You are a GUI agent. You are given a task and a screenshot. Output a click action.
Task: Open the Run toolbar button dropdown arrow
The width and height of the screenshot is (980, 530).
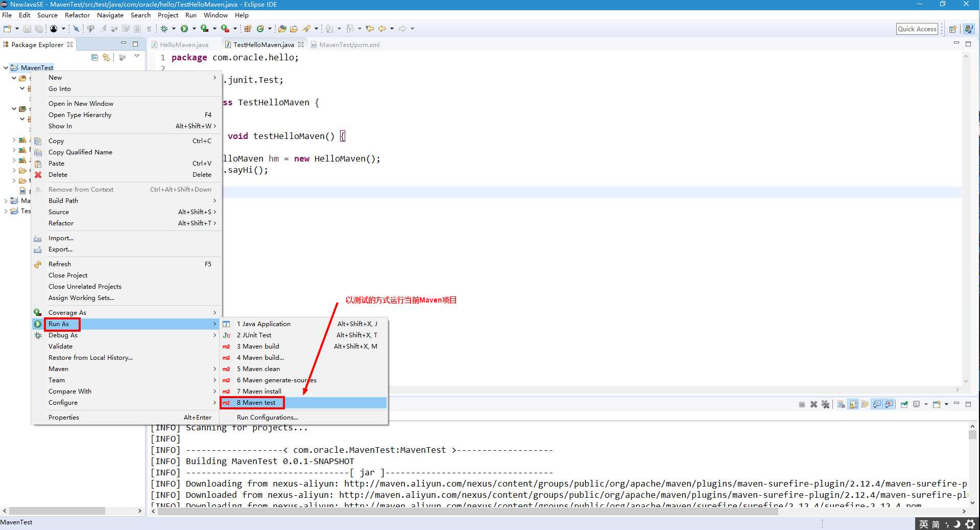coord(194,29)
